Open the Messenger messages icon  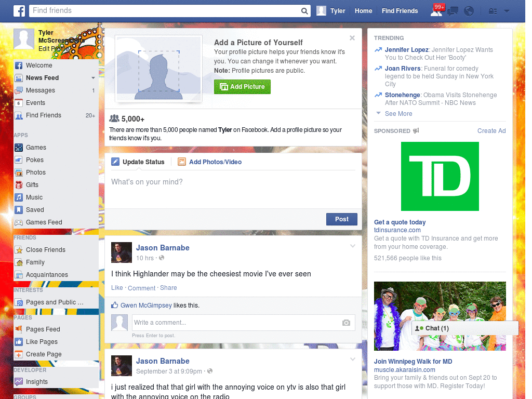coord(453,10)
